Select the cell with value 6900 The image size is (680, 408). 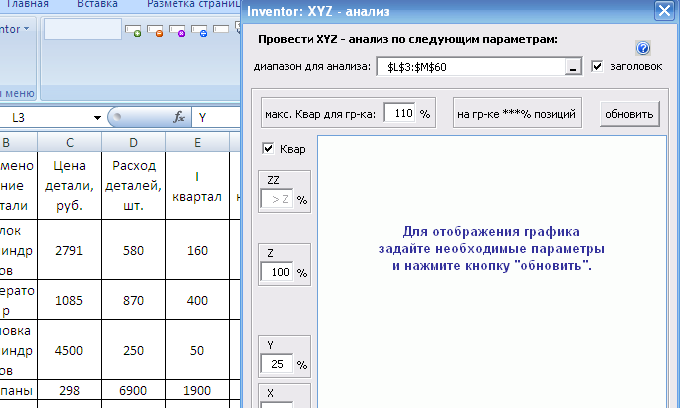click(x=133, y=390)
